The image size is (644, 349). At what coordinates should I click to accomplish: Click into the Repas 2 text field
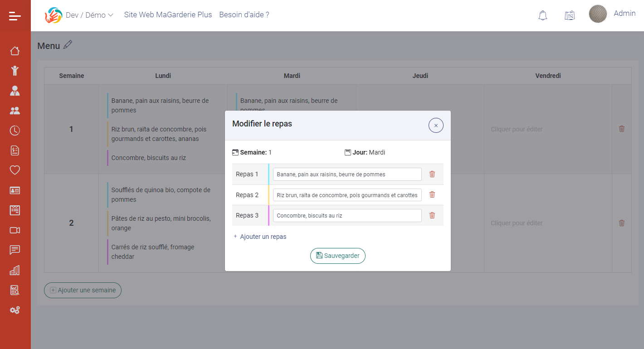347,195
